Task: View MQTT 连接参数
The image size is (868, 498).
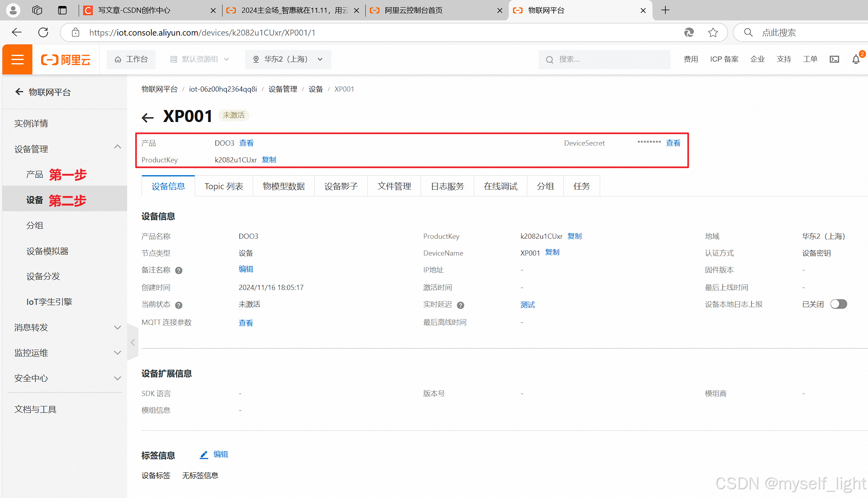Action: click(x=246, y=323)
